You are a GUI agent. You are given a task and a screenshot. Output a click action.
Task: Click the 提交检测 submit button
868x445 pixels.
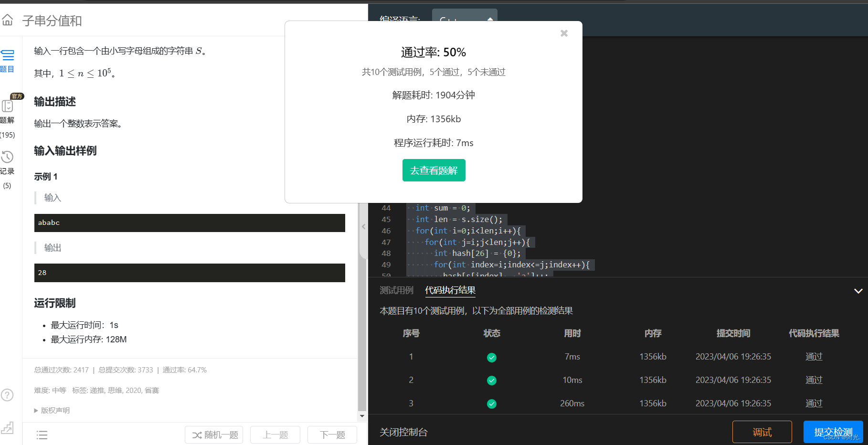click(x=833, y=432)
